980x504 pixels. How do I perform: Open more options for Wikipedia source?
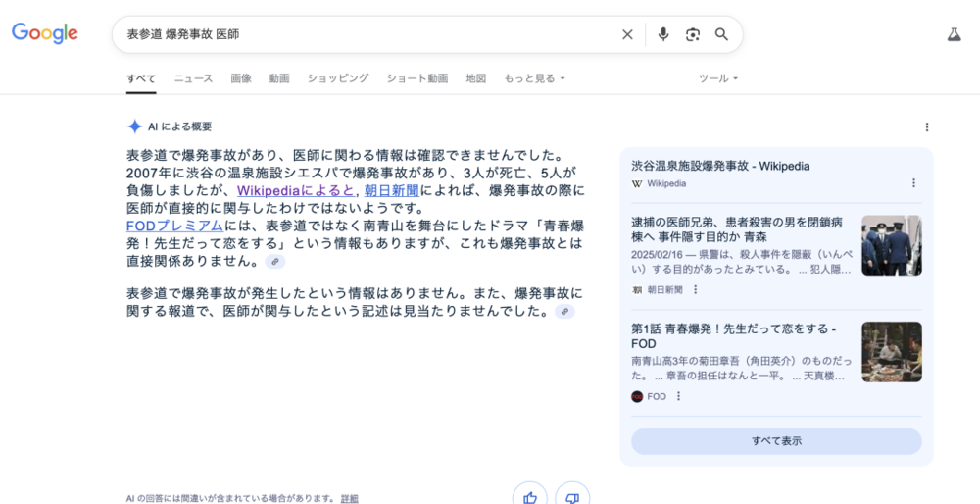(x=913, y=183)
